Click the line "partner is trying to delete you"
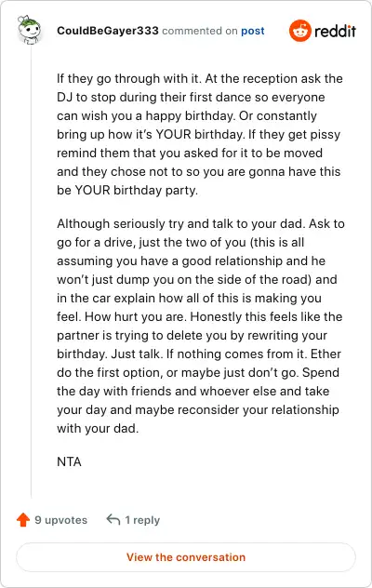The width and height of the screenshot is (372, 588). pos(192,335)
